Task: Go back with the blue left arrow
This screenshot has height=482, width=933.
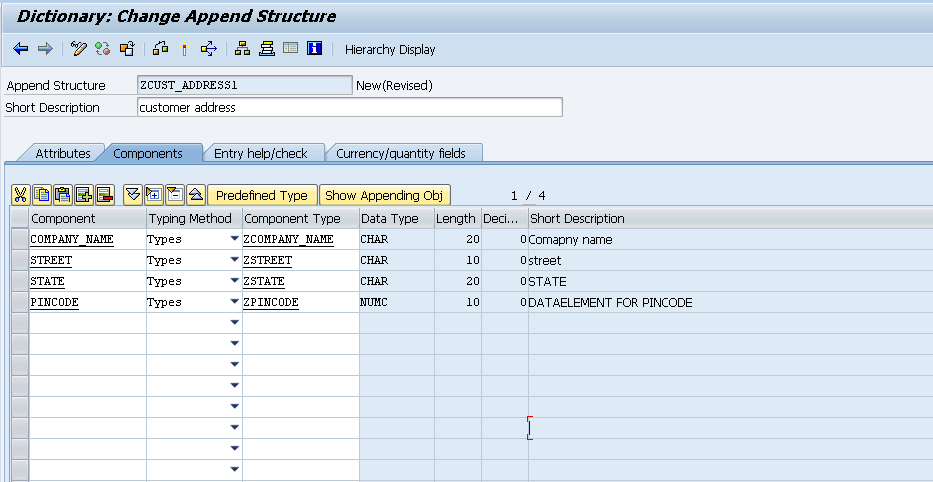Action: pyautogui.click(x=21, y=49)
